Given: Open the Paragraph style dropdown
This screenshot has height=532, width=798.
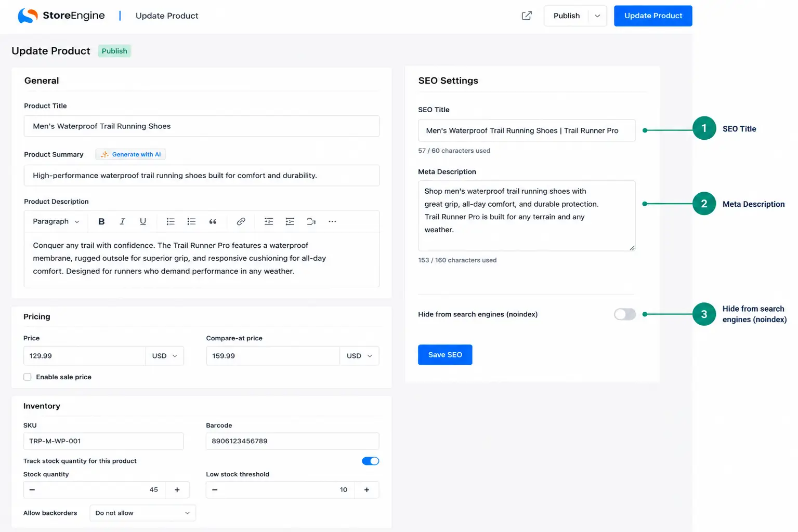Looking at the screenshot, I should point(56,221).
